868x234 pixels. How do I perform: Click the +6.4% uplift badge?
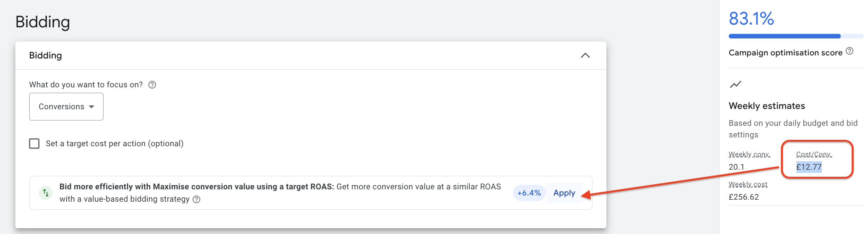[529, 193]
